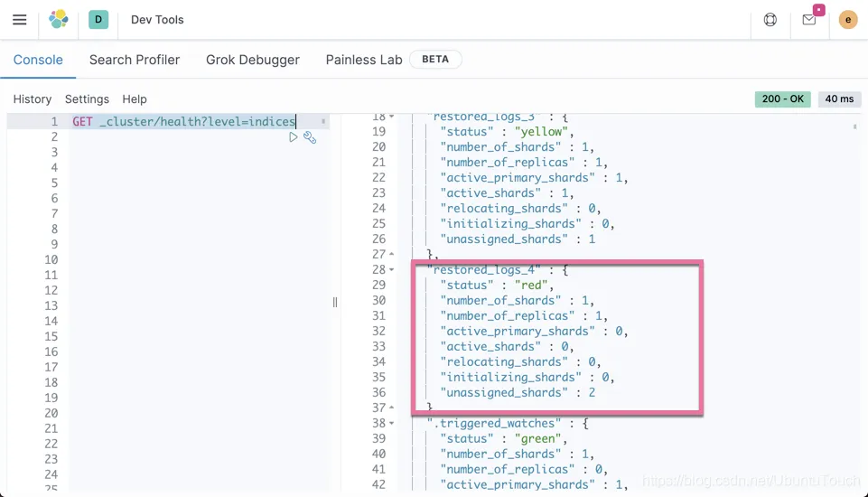Collapse the restored_logs_4 fold arrow at line 28
Viewport: 868px width, 497px height.
pyautogui.click(x=391, y=270)
